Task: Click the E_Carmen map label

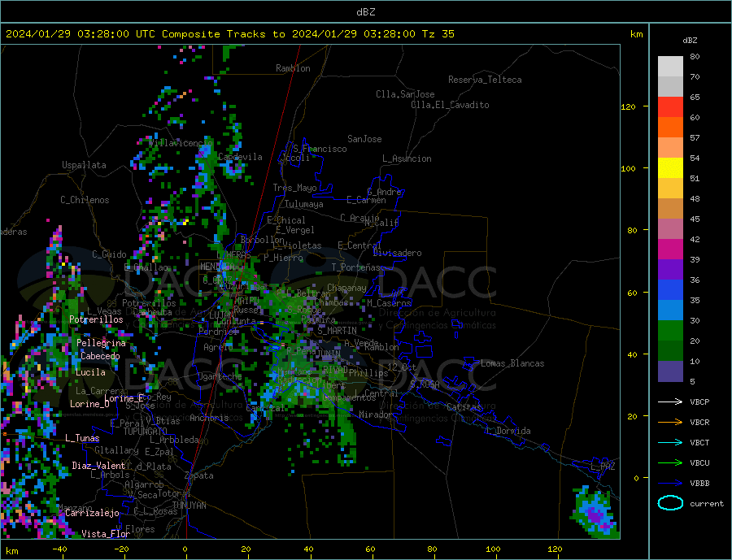Action: click(366, 200)
